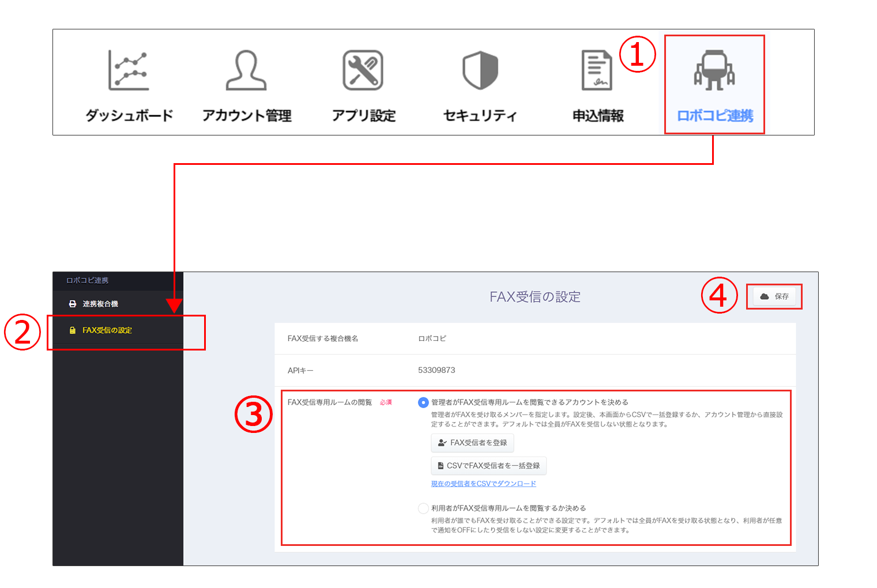
Task: Select 利用者がFAX受信専用ルームを閲覧するか決める radio
Action: coord(423,508)
